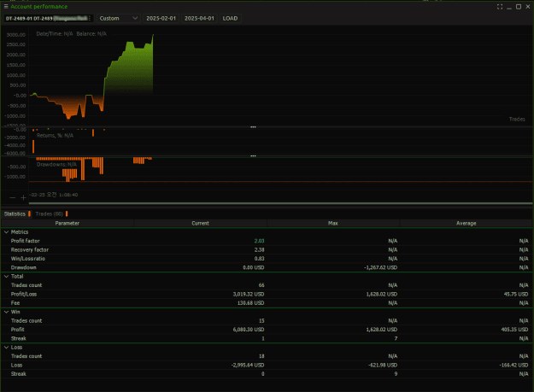Open the Custom period dropdown
This screenshot has height=392, width=534.
[118, 19]
